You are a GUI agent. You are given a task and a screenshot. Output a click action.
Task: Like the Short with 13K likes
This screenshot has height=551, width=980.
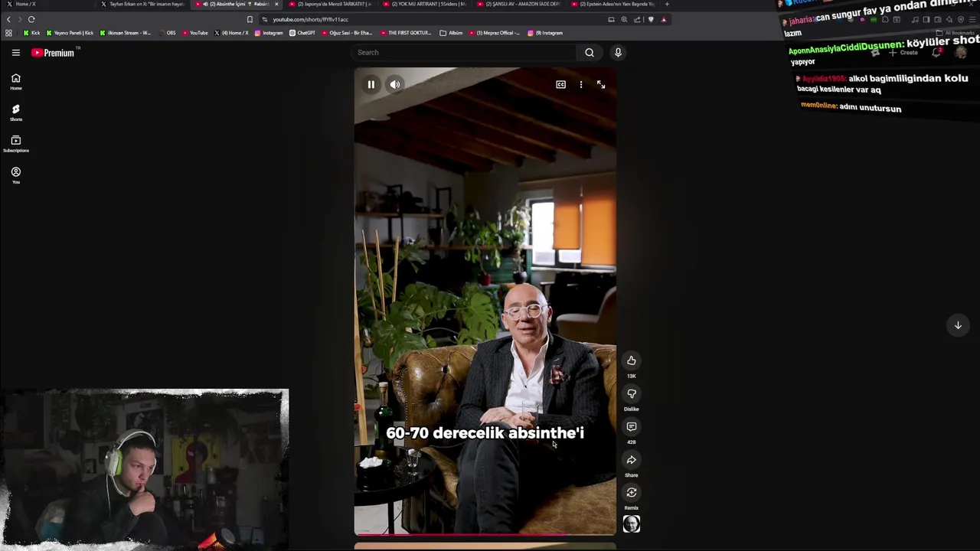point(632,360)
